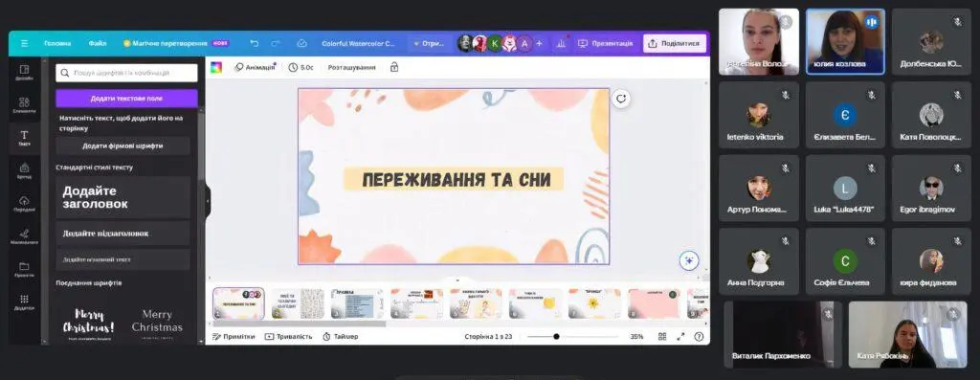Open the Передачі uploads panel
The width and height of the screenshot is (980, 380).
pyautogui.click(x=24, y=204)
